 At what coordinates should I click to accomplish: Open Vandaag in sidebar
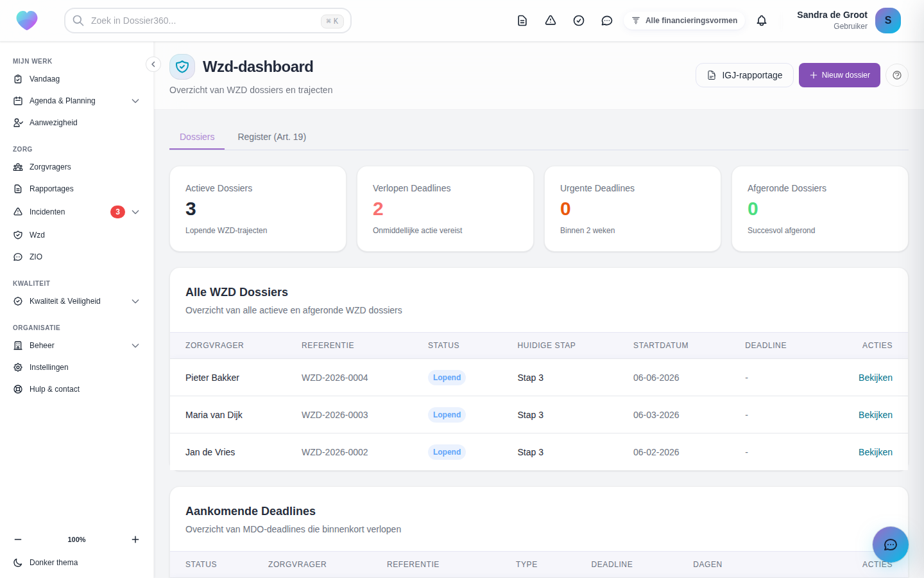(x=77, y=79)
